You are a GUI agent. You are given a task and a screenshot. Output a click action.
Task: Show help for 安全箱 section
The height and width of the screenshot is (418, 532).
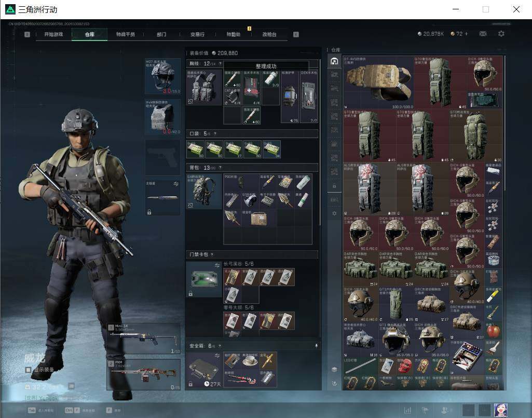[x=220, y=346]
